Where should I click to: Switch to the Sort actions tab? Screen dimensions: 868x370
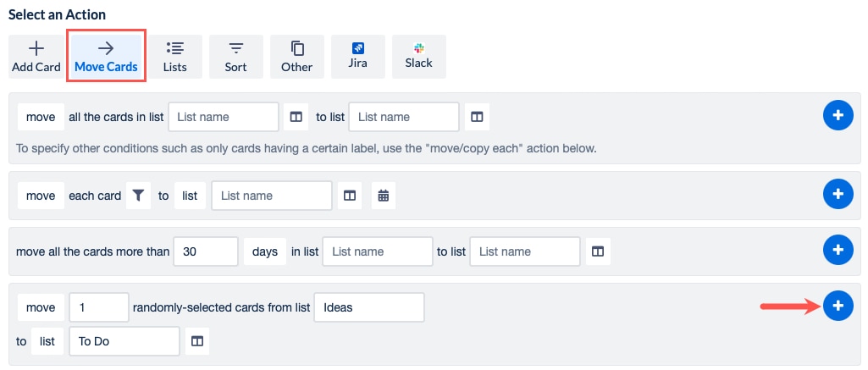[236, 57]
